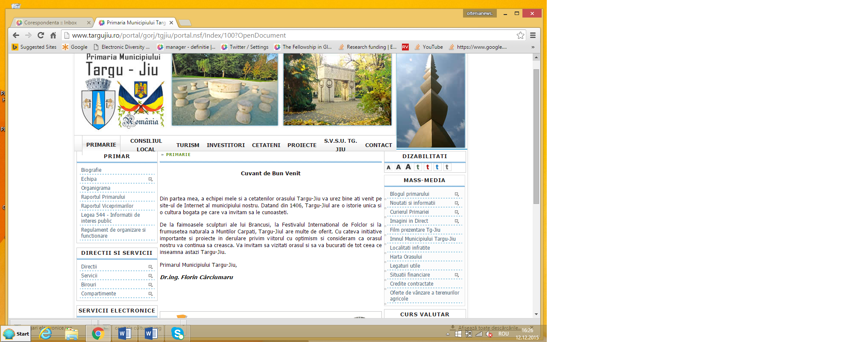Expand the Directii submenu arrow
868x342 pixels.
click(150, 267)
